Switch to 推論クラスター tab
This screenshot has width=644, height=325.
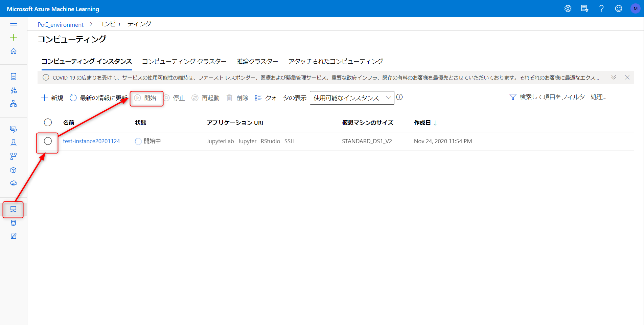point(257,61)
